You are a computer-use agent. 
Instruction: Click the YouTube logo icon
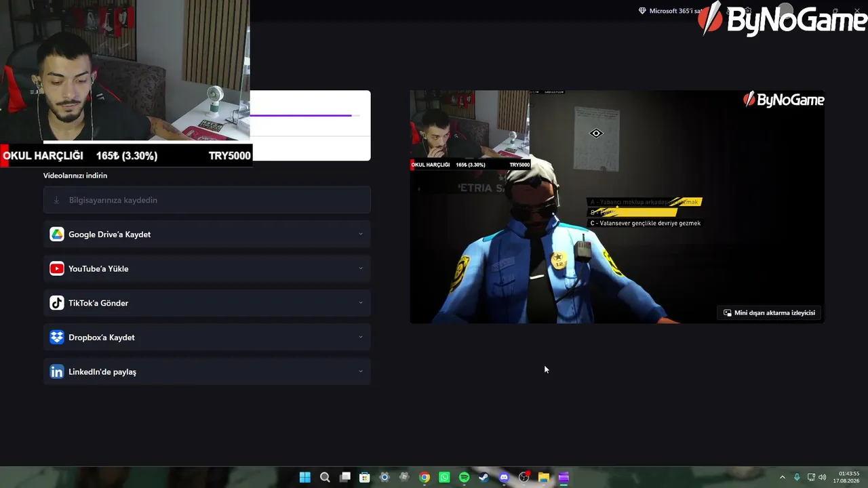point(57,269)
